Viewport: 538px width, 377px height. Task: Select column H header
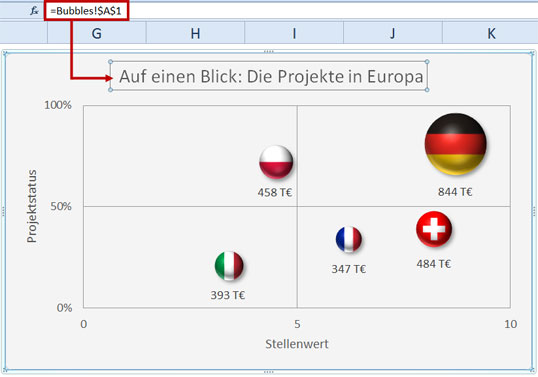[x=195, y=33]
